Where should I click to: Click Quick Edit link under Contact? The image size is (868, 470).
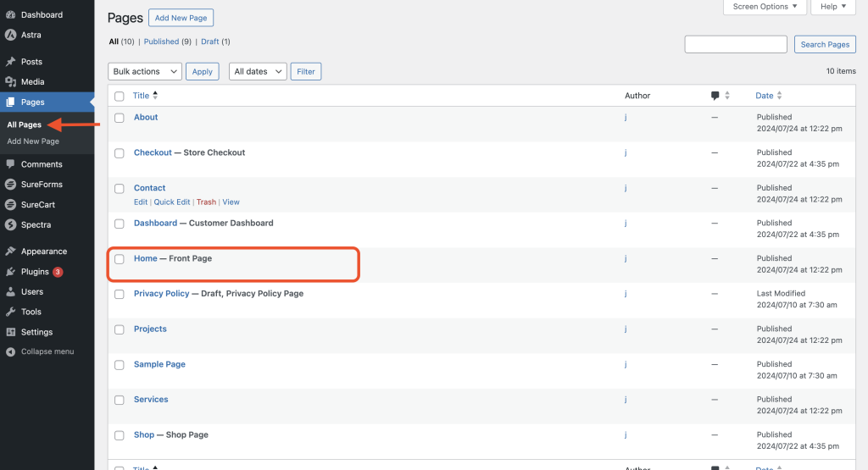coord(171,202)
